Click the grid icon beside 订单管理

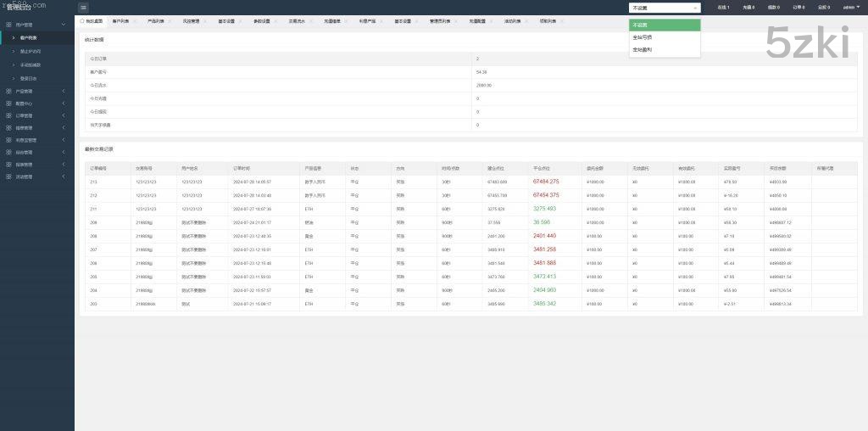9,115
